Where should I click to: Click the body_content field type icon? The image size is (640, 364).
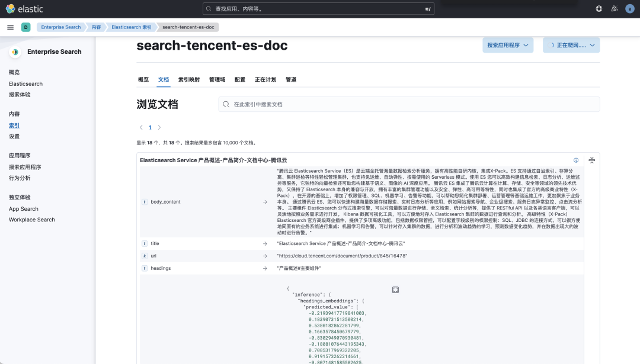click(x=145, y=202)
